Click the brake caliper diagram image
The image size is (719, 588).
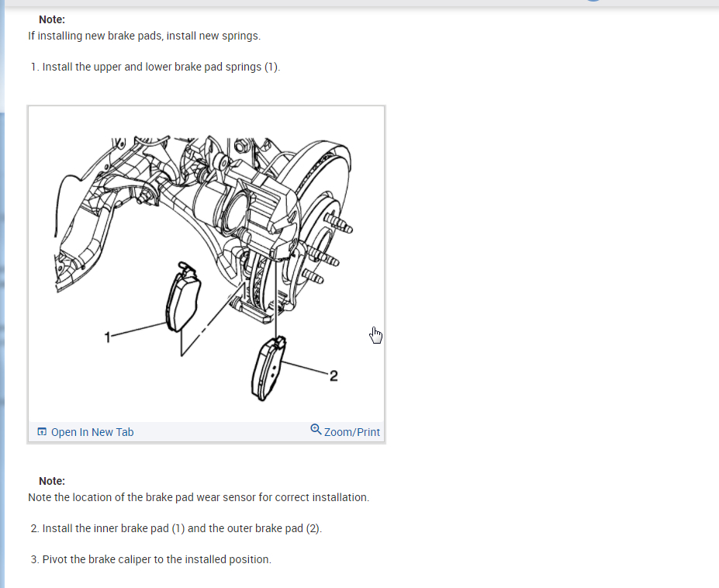pyautogui.click(x=206, y=266)
